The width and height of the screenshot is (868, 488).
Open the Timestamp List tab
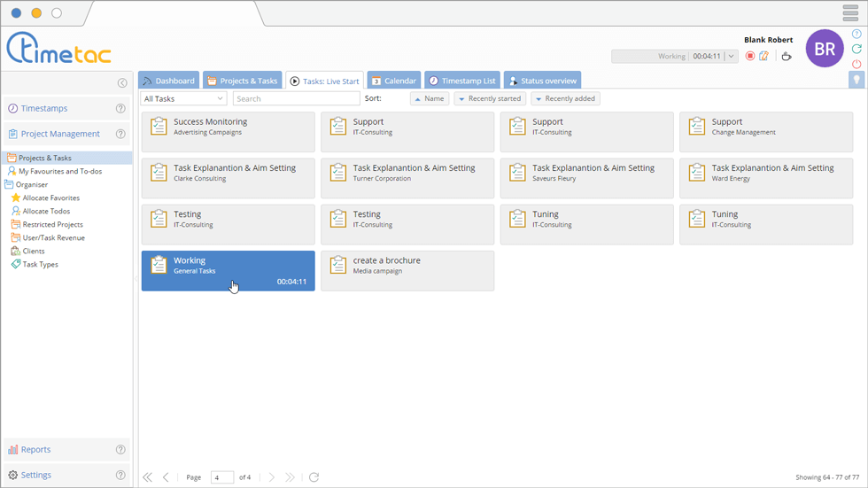click(461, 81)
